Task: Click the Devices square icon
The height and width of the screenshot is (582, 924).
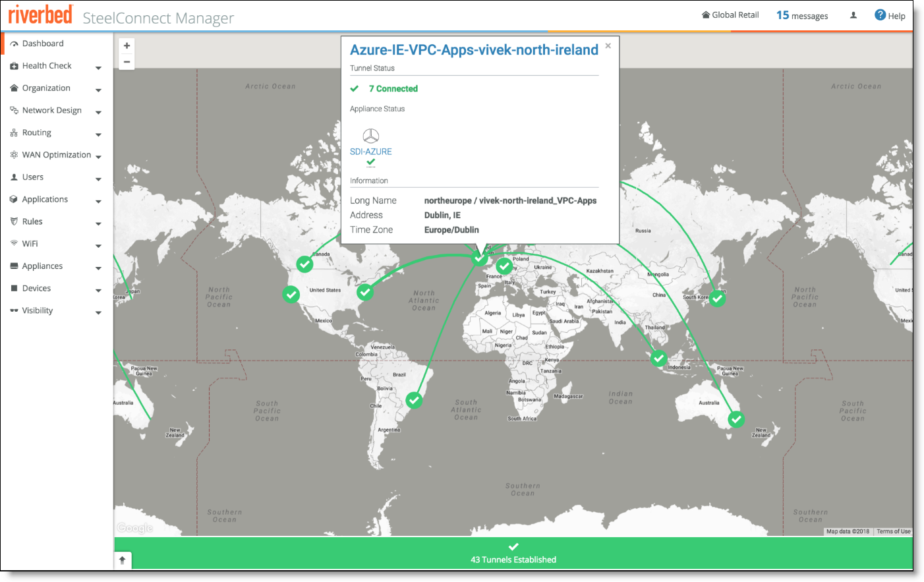Action: (14, 289)
